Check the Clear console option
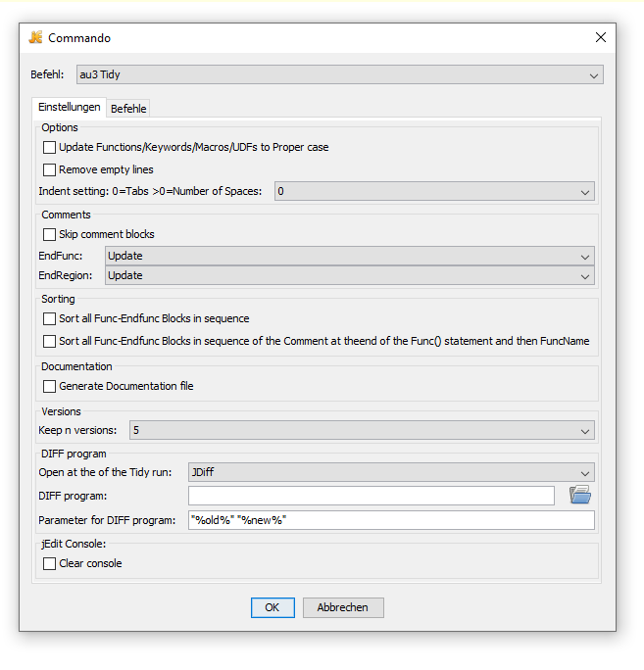 click(50, 564)
